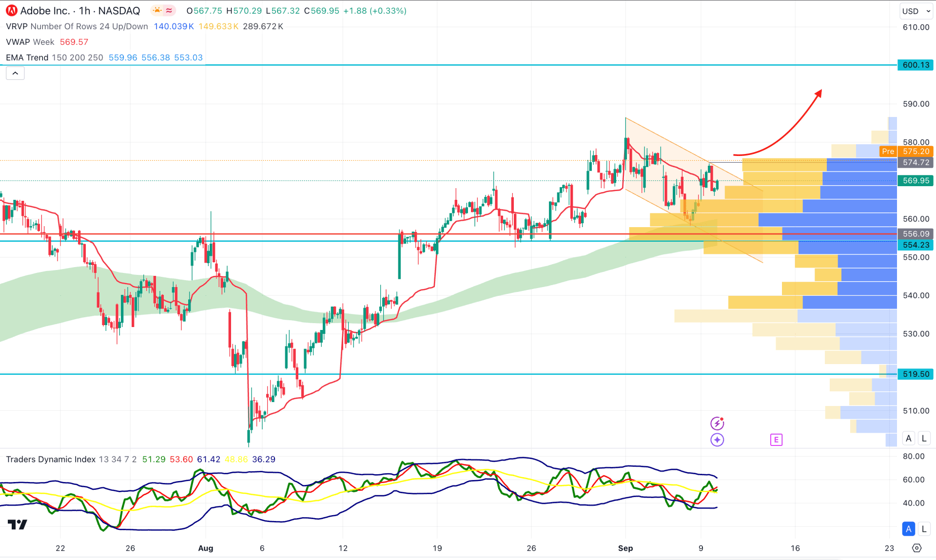The width and height of the screenshot is (936, 560).
Task: Click the VWAP value 569.57
Action: 74,42
